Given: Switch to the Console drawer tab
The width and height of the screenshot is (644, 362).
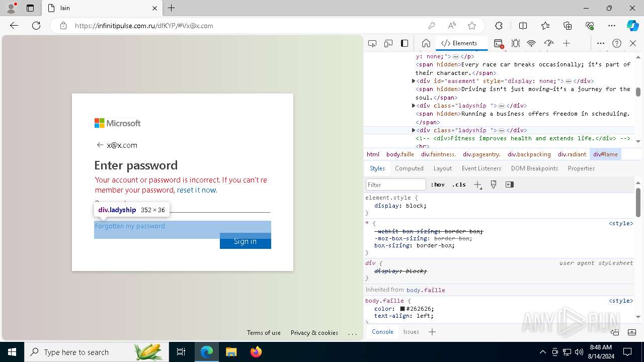Looking at the screenshot, I should pos(382,332).
